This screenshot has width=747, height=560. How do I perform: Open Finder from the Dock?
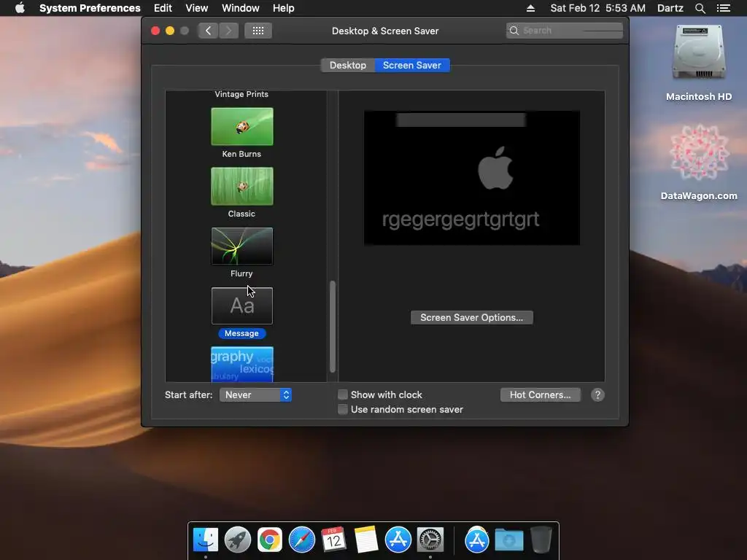coord(206,540)
